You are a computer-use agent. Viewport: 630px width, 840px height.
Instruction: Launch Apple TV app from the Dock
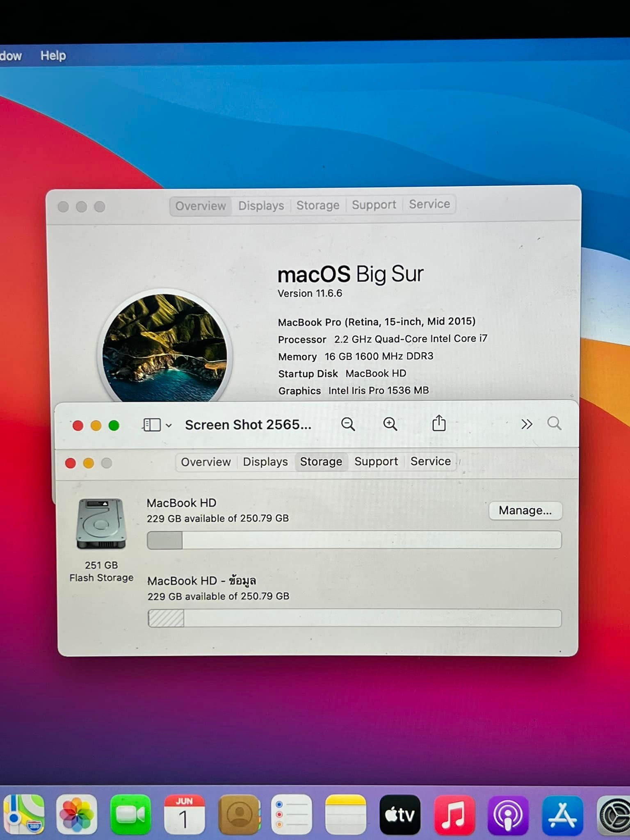[400, 815]
